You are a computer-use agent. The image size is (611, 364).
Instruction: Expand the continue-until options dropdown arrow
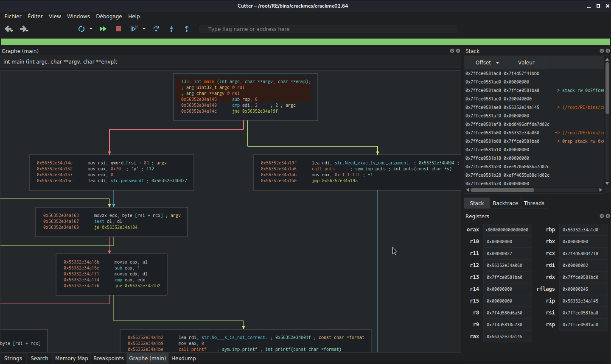[x=144, y=29]
